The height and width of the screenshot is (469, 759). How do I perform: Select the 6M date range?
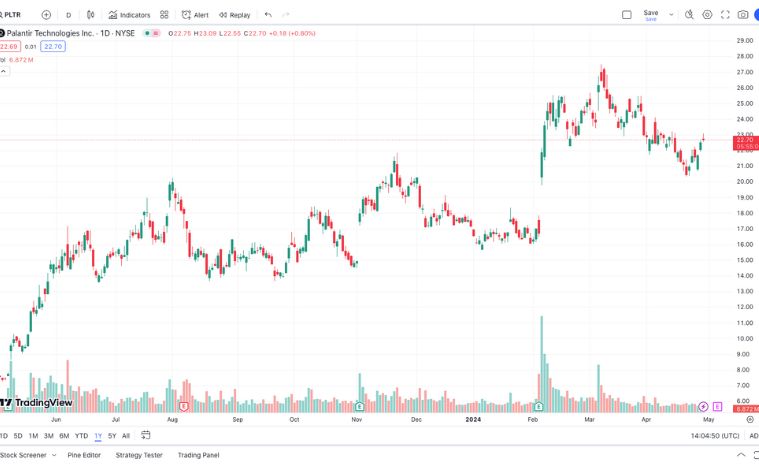(64, 436)
